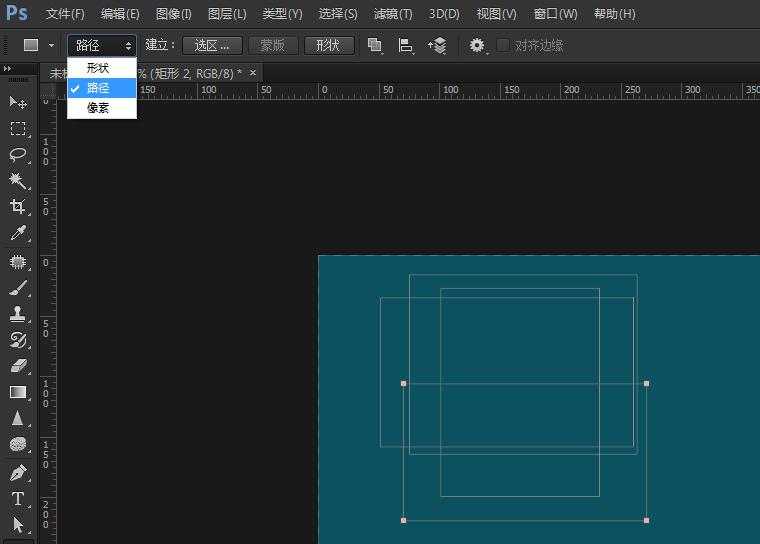Screen dimensions: 760x544
Task: Select the Eyedropper tool
Action: click(18, 234)
